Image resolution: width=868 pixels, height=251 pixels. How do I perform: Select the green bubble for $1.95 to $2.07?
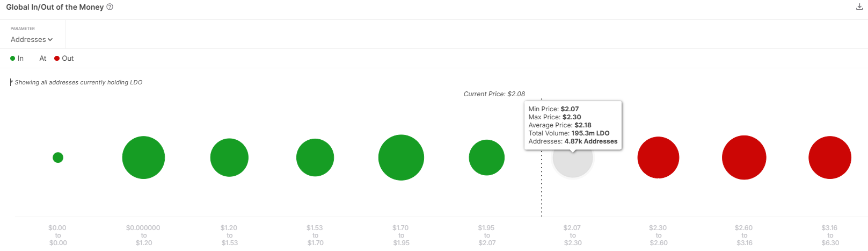tap(487, 157)
